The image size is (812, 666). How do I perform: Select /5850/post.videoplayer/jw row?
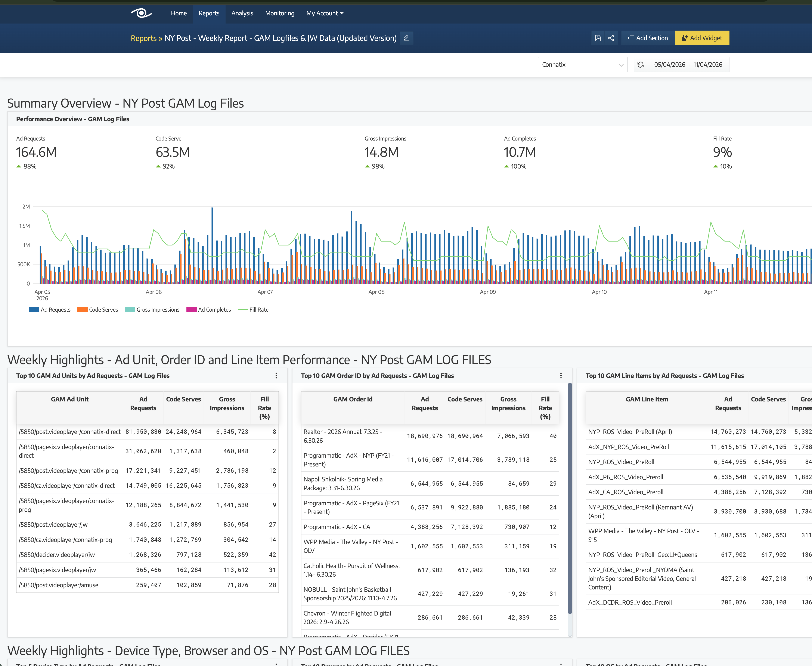coord(147,524)
